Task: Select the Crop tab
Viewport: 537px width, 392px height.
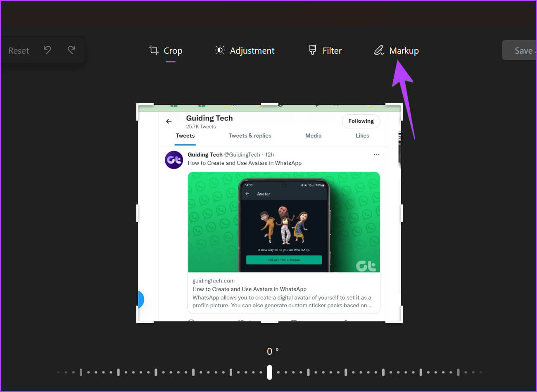Action: coord(166,50)
